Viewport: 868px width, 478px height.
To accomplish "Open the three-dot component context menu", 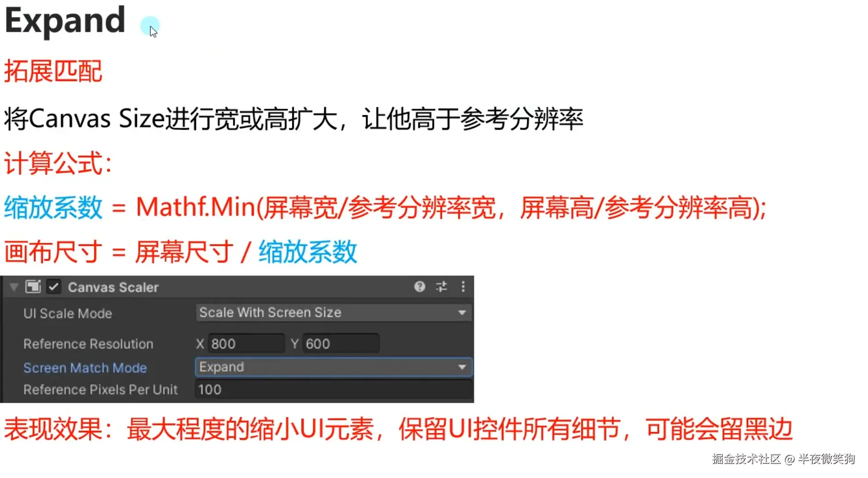I will click(463, 287).
